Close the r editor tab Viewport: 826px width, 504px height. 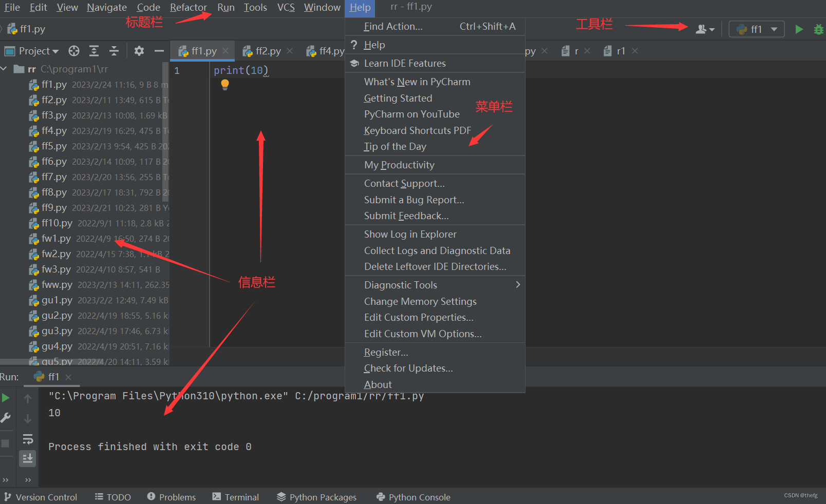(x=587, y=51)
